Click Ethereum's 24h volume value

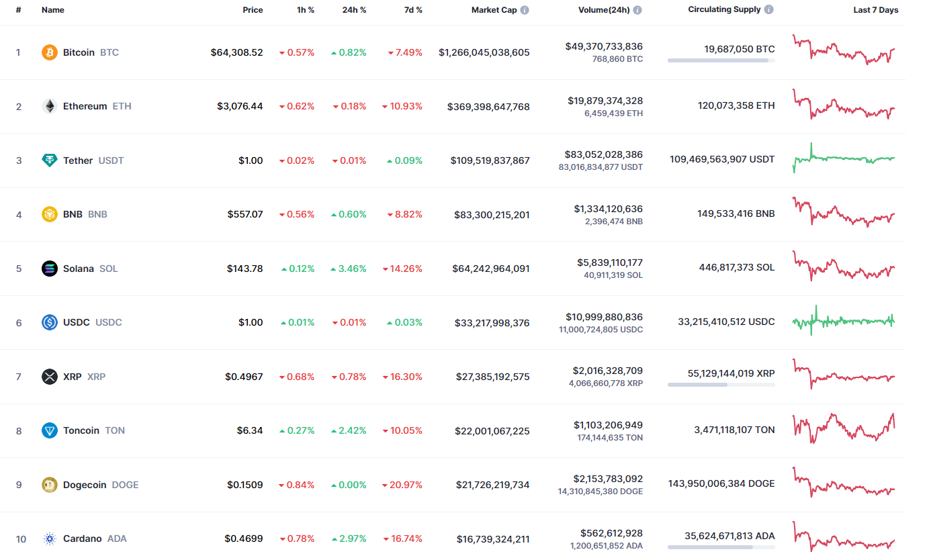coord(605,101)
